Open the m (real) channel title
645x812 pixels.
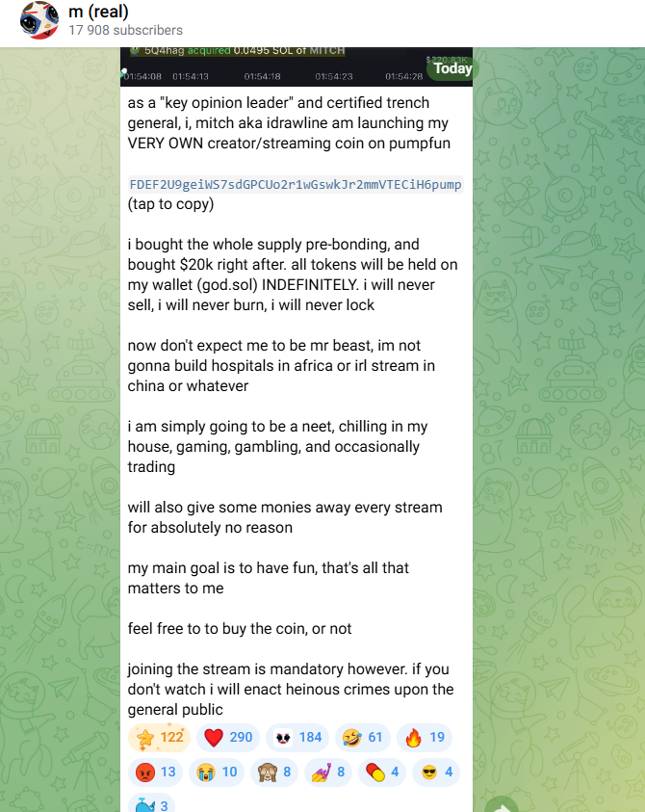98,12
